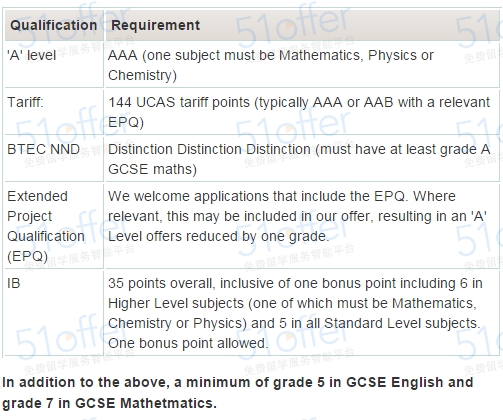
Task: Select the Tariff row label
Action: (x=25, y=102)
